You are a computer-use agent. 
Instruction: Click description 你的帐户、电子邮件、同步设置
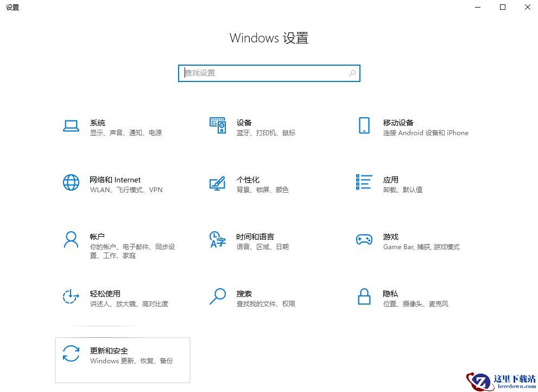tap(132, 251)
